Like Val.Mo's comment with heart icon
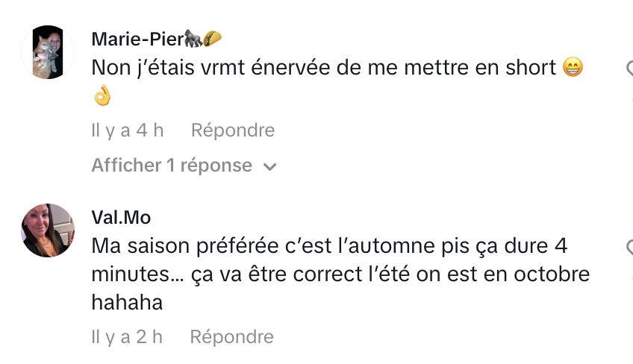The width and height of the screenshot is (633, 364). (x=629, y=247)
